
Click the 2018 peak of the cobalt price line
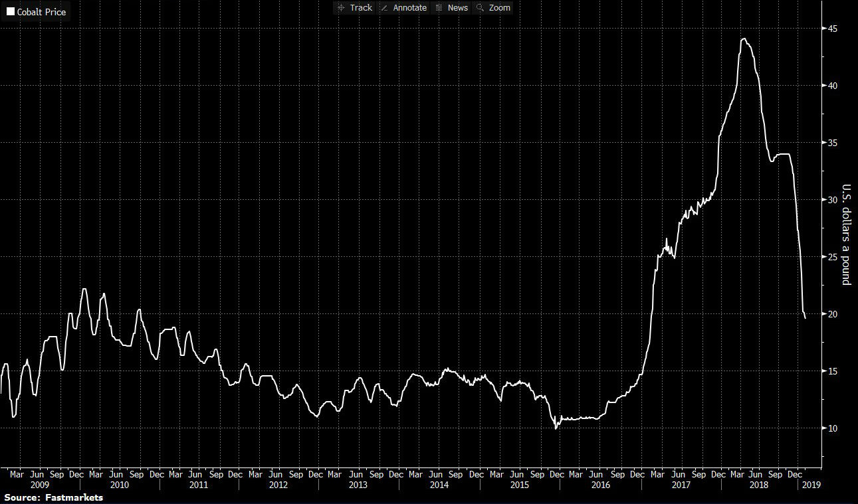point(744,39)
